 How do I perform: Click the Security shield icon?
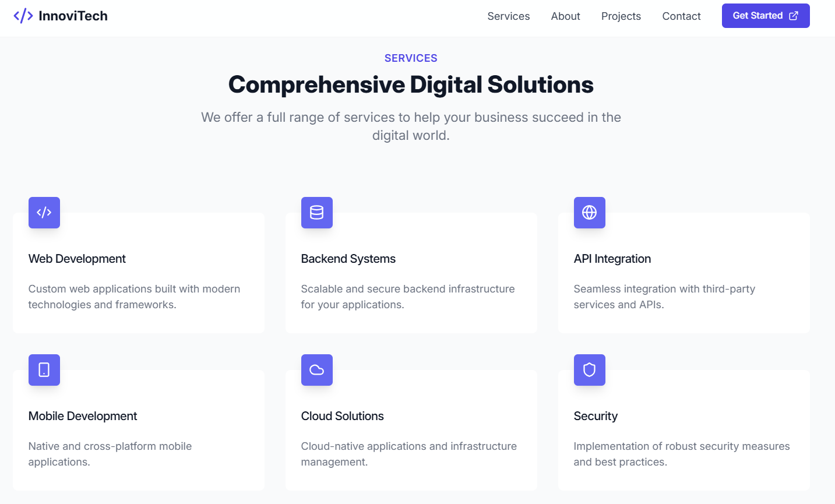tap(590, 370)
